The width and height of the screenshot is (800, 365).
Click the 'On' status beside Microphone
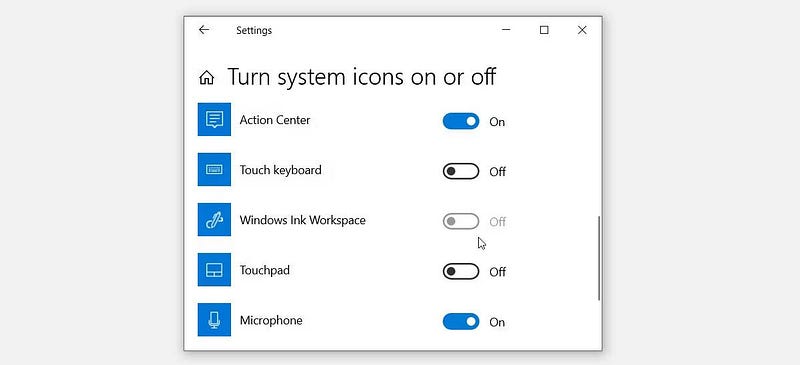[x=497, y=322]
